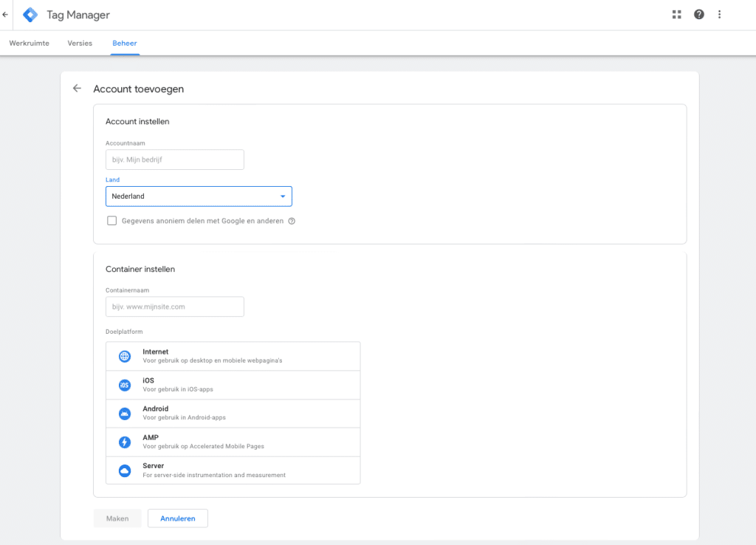
Task: Click the Annuleren button
Action: point(178,518)
